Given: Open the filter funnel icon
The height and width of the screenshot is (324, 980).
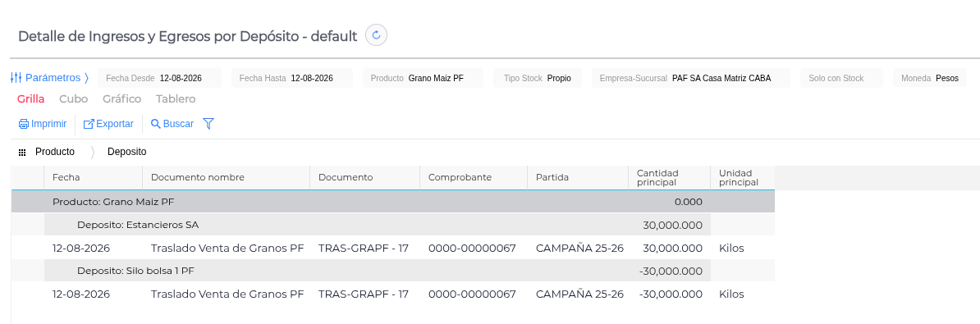Looking at the screenshot, I should click(x=208, y=124).
